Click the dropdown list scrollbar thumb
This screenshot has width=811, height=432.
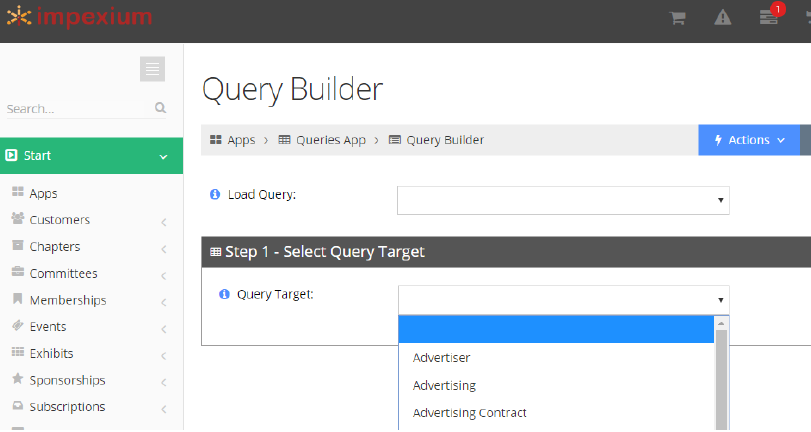pyautogui.click(x=721, y=380)
